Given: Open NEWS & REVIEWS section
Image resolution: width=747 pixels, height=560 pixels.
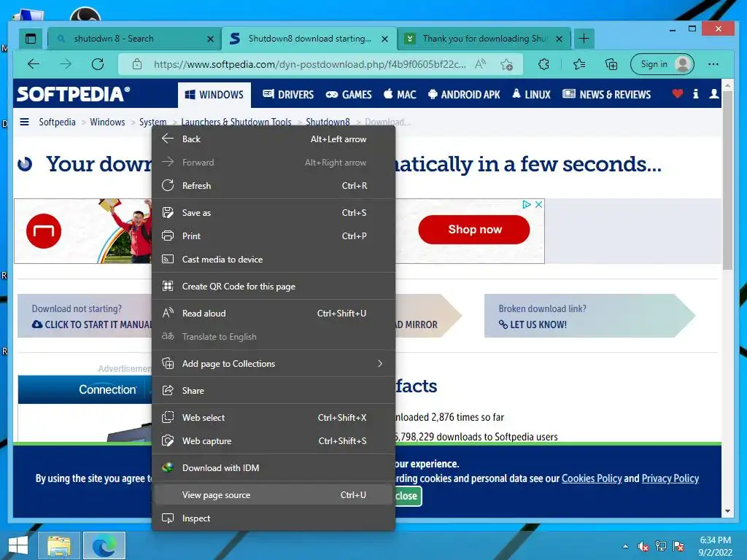Looking at the screenshot, I should click(x=606, y=94).
